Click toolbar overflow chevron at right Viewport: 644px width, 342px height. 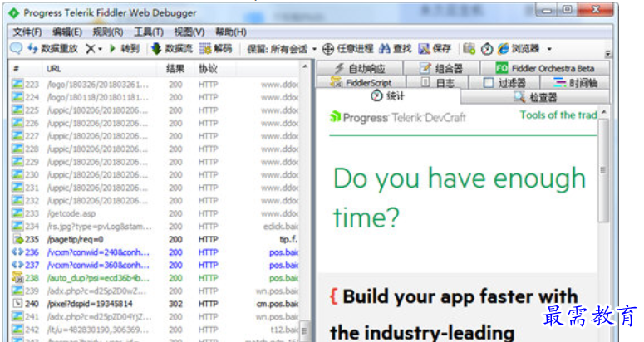608,54
